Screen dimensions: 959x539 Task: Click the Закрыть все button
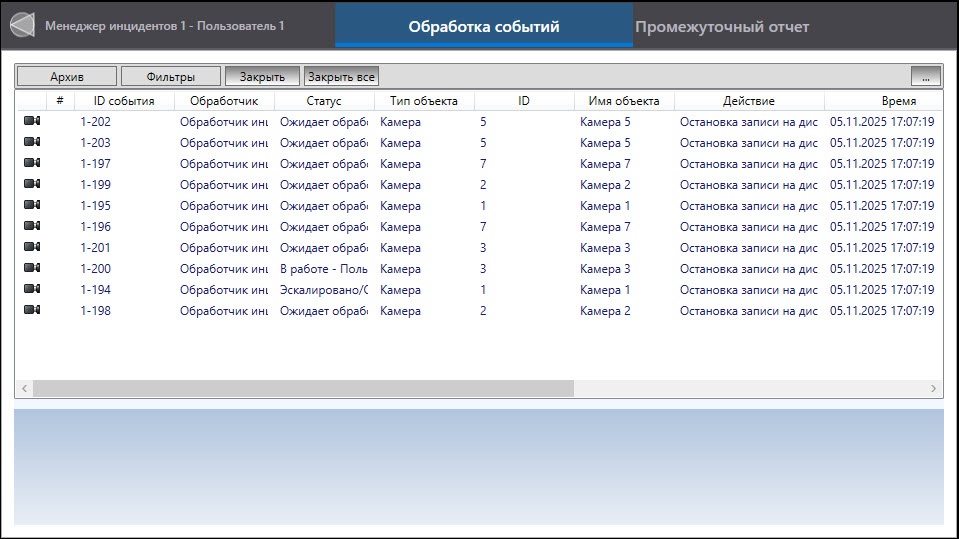click(341, 76)
